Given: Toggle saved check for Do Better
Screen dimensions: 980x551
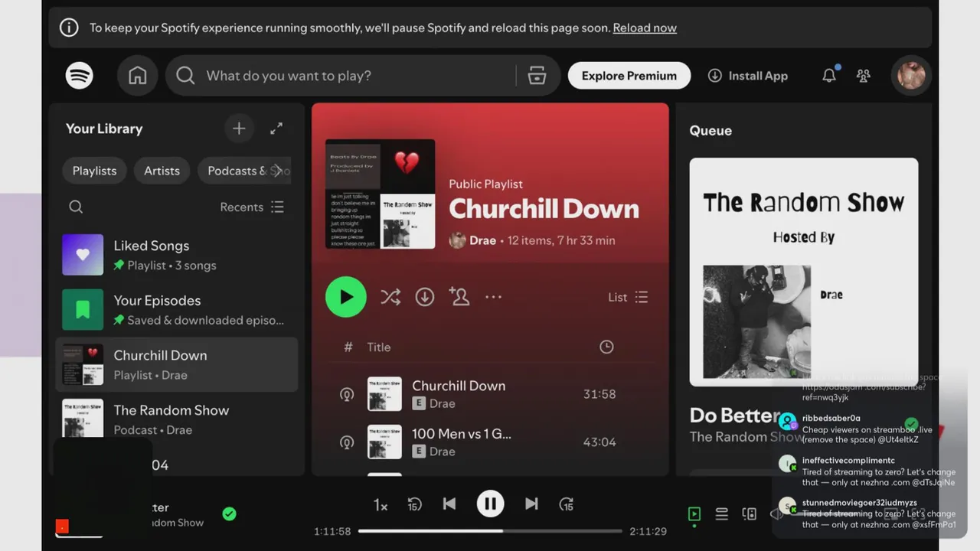Looking at the screenshot, I should (229, 514).
